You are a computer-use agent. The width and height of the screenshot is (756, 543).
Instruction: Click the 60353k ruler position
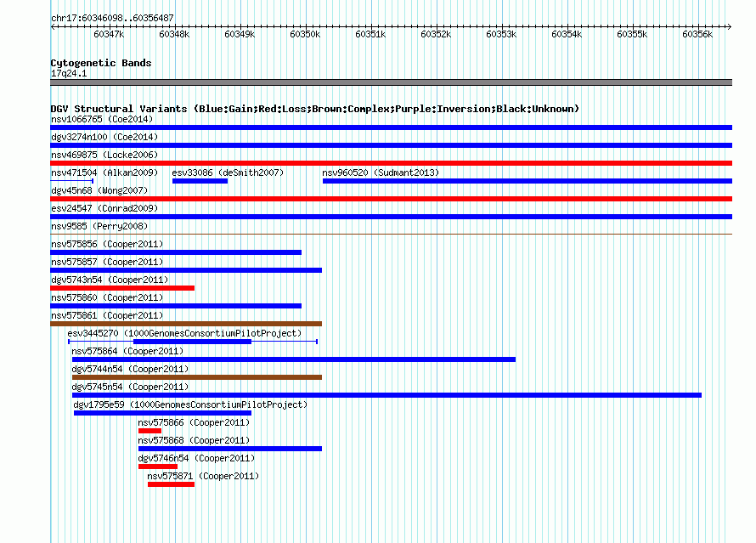501,34
